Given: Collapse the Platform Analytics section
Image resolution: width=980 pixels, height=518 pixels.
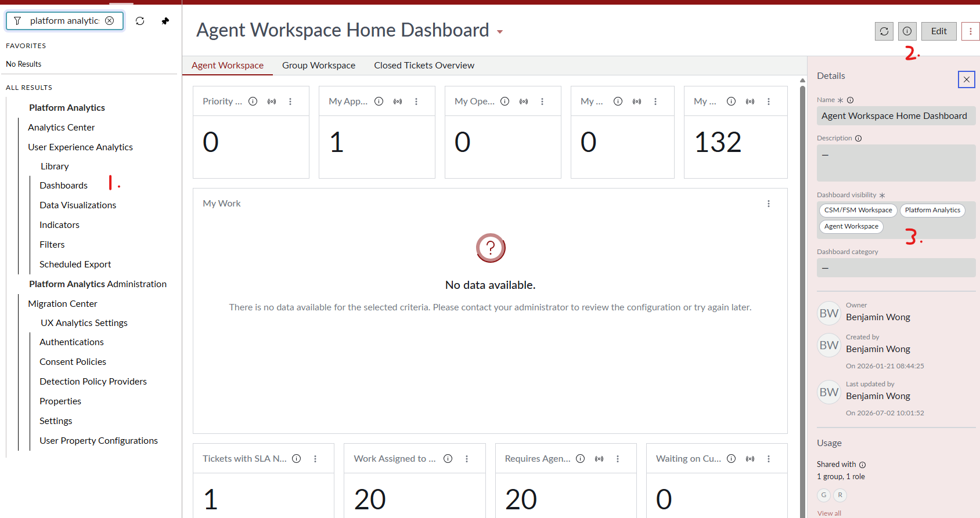Looking at the screenshot, I should pyautogui.click(x=67, y=108).
